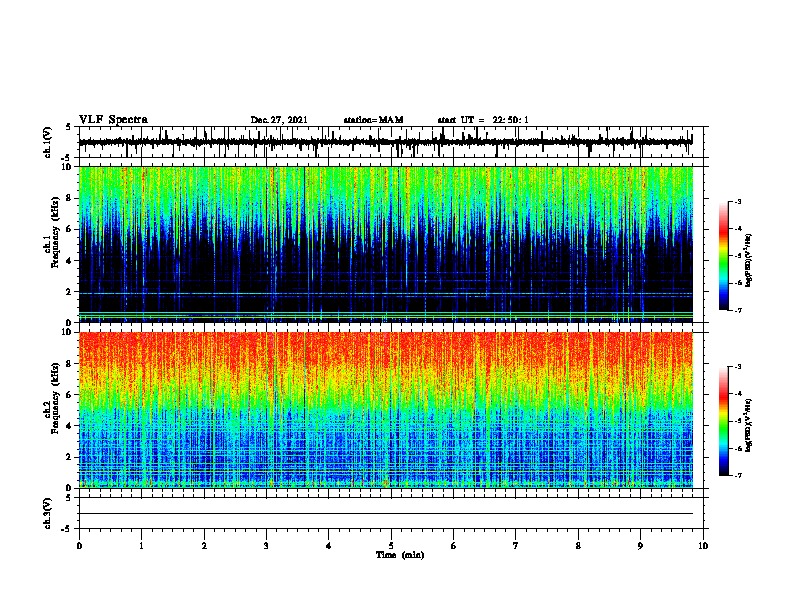Click the lower ch.2 color scale bar
The image size is (792, 612).
coord(724,421)
